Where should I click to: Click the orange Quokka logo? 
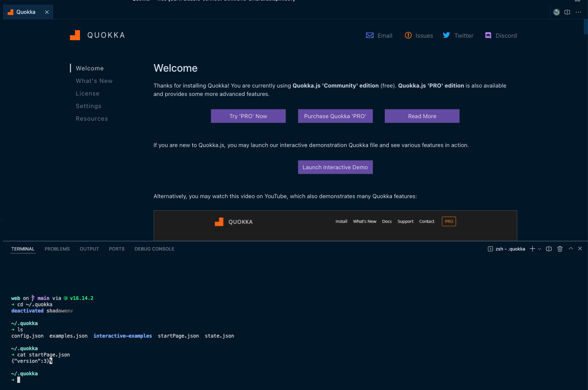tap(75, 35)
